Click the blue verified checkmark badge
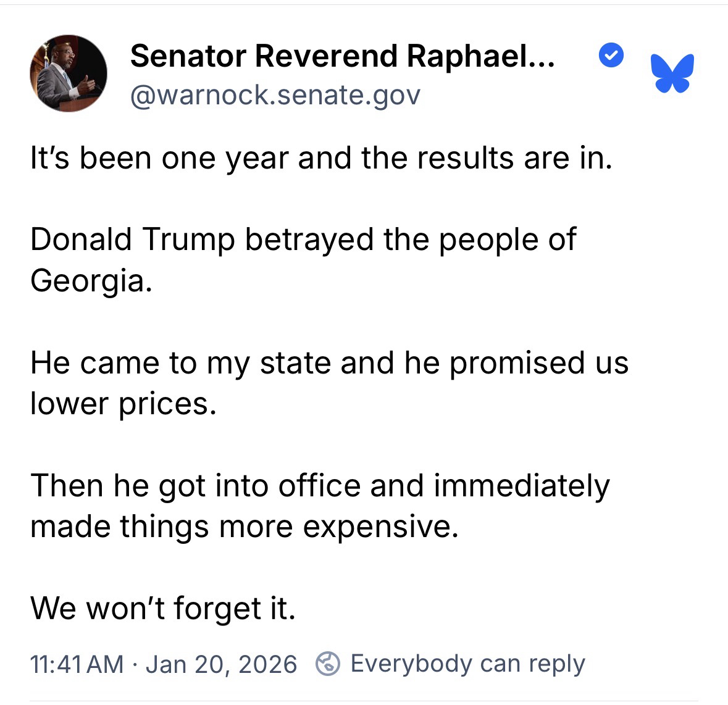The width and height of the screenshot is (728, 705). pyautogui.click(x=611, y=56)
